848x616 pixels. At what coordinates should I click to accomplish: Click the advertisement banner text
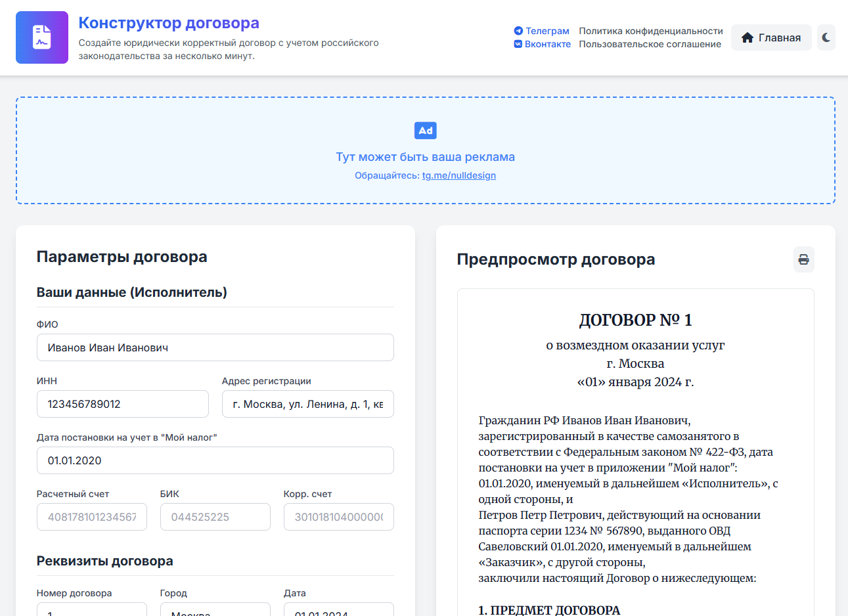point(425,157)
